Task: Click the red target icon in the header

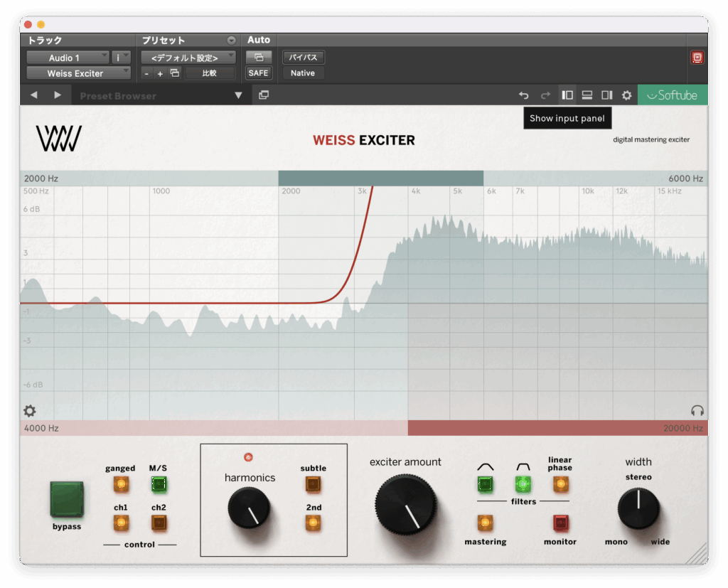Action: pyautogui.click(x=697, y=57)
